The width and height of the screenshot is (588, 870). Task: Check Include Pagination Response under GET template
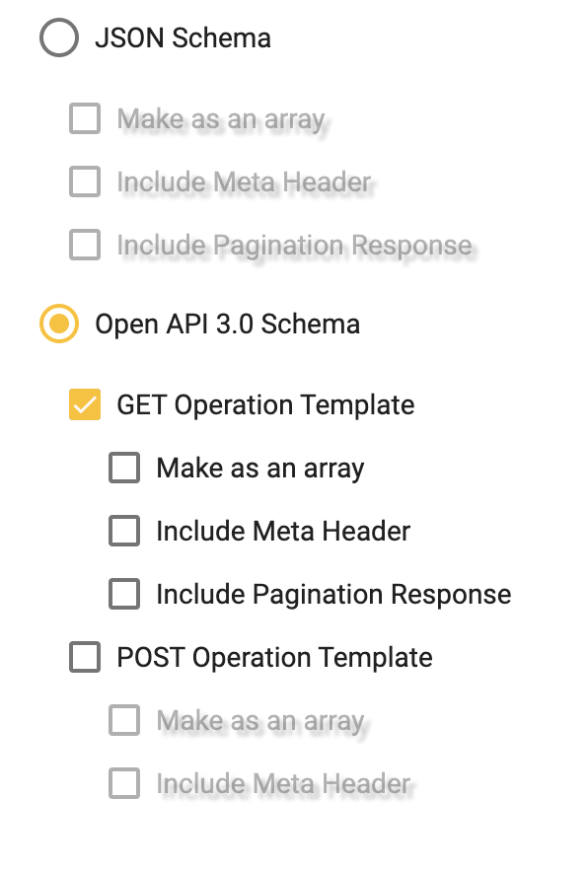point(124,594)
